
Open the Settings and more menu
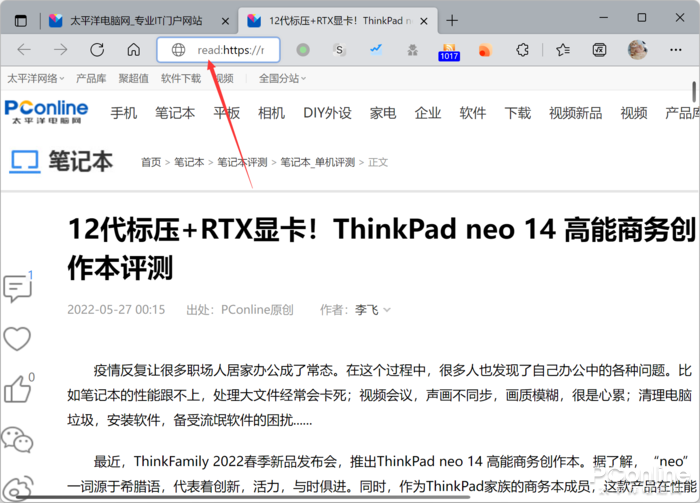coord(676,50)
